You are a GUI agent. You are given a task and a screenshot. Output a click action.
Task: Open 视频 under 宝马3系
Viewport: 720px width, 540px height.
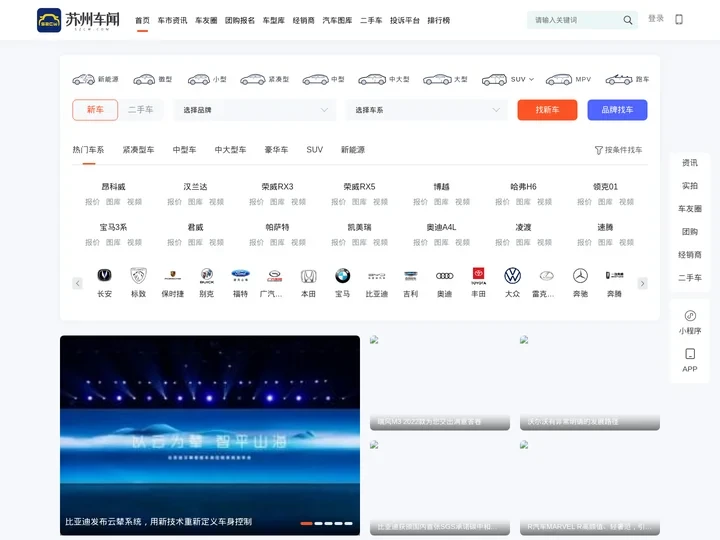pos(135,242)
